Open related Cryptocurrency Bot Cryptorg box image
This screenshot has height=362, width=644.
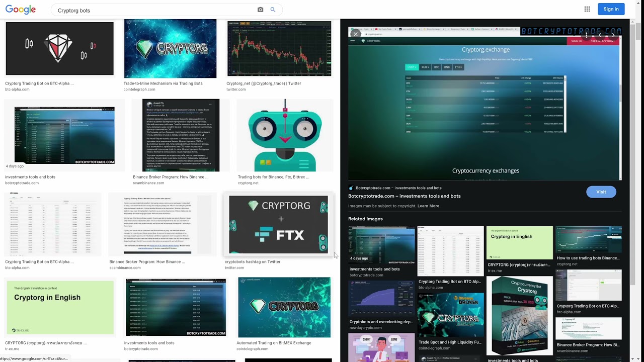click(x=519, y=316)
